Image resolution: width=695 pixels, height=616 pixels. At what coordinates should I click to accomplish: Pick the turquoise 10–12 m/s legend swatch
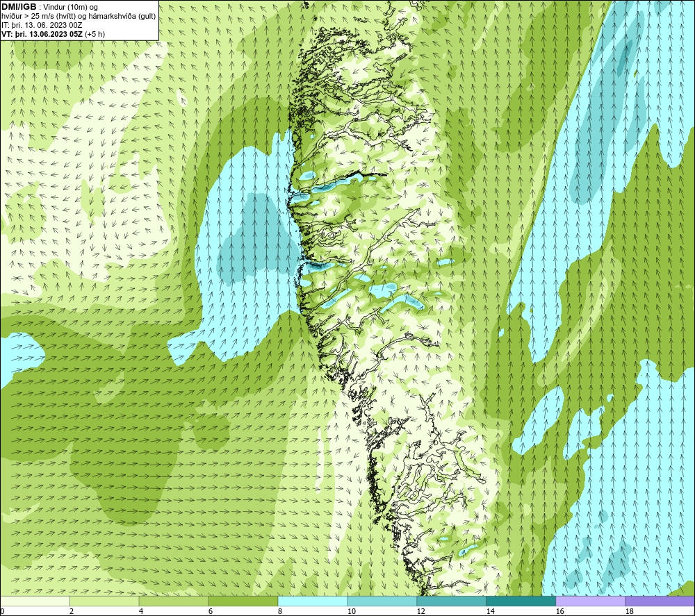click(382, 601)
